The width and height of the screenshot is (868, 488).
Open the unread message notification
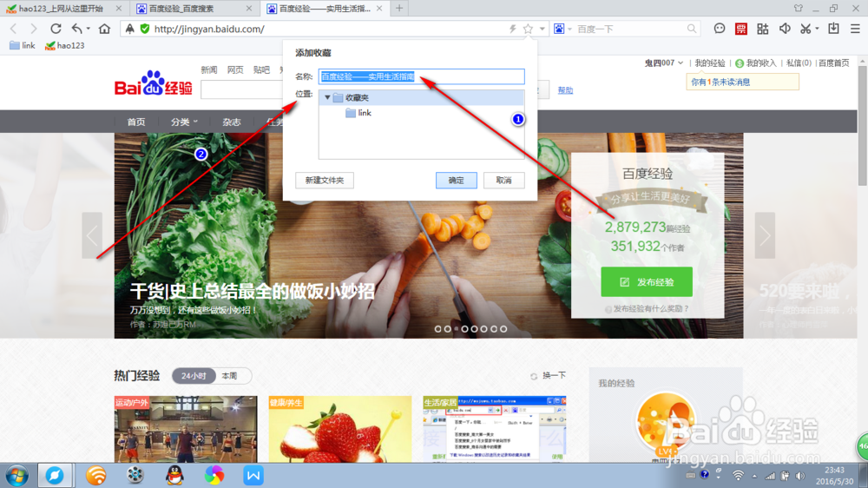click(x=742, y=82)
